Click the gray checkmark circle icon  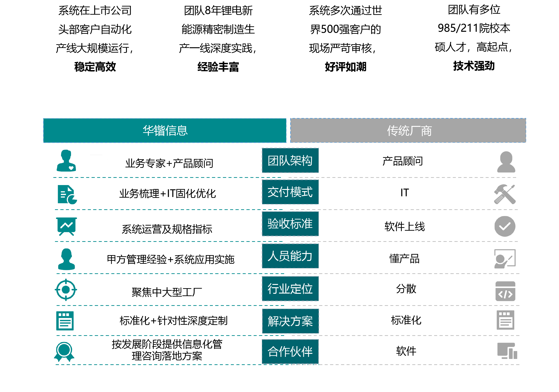point(505,226)
